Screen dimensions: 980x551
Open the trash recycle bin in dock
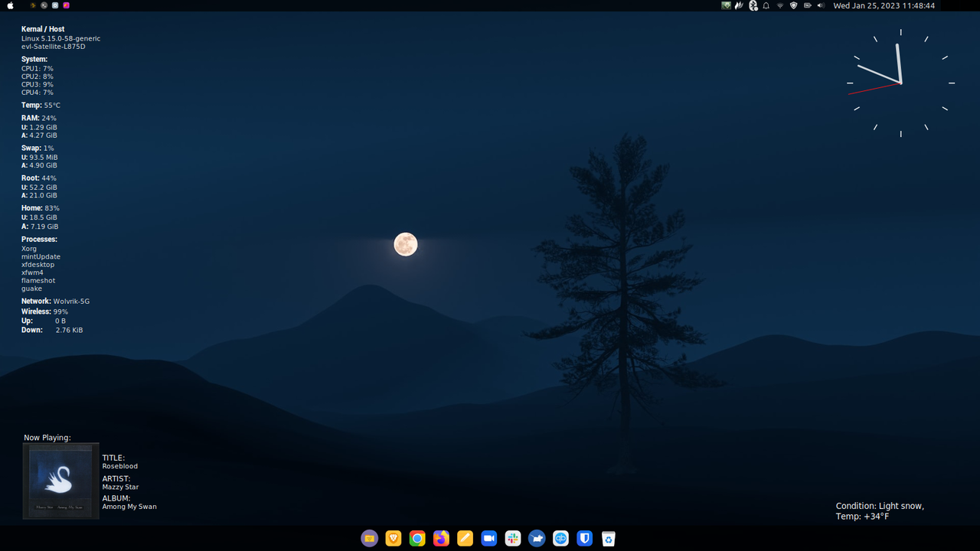coord(609,539)
